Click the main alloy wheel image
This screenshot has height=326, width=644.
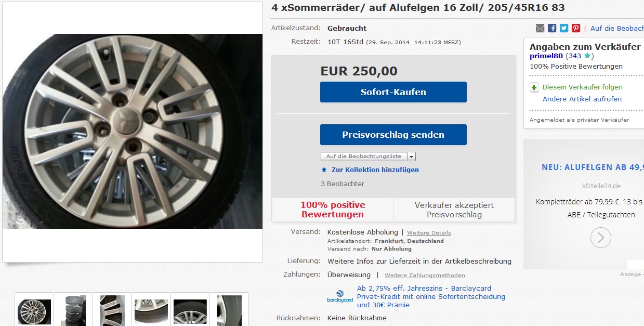[x=133, y=131]
